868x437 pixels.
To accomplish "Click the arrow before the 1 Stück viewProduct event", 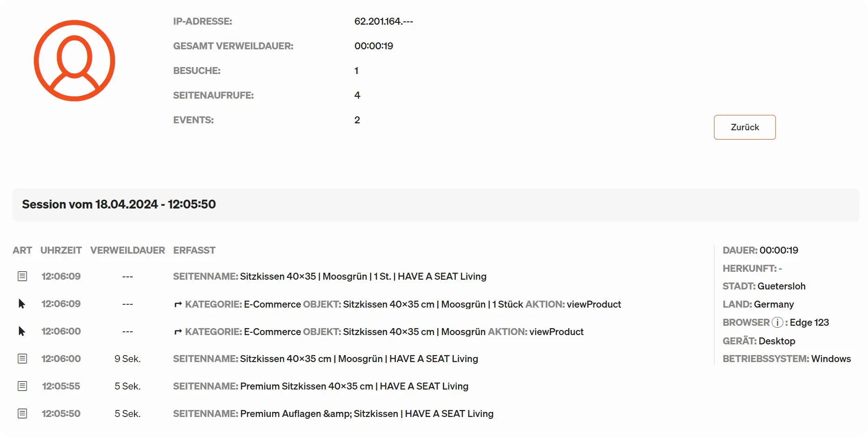I will pos(178,304).
